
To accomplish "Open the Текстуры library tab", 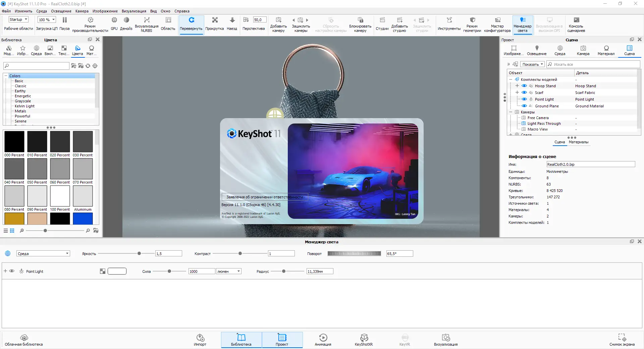I will pos(64,50).
